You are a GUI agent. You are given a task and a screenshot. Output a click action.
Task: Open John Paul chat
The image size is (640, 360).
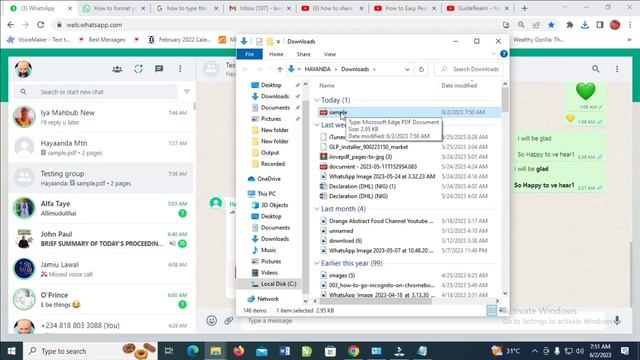click(101, 239)
